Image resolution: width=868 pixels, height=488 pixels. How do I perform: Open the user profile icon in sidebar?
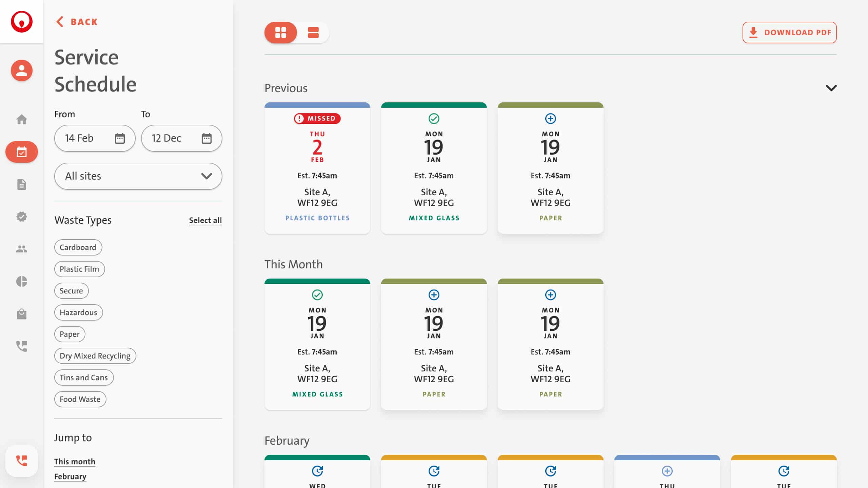(22, 70)
